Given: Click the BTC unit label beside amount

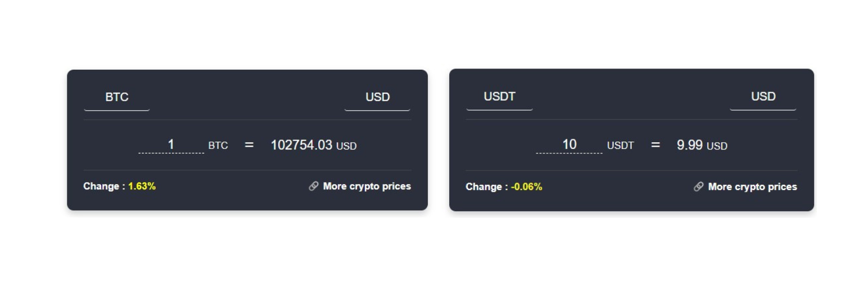Looking at the screenshot, I should [218, 146].
